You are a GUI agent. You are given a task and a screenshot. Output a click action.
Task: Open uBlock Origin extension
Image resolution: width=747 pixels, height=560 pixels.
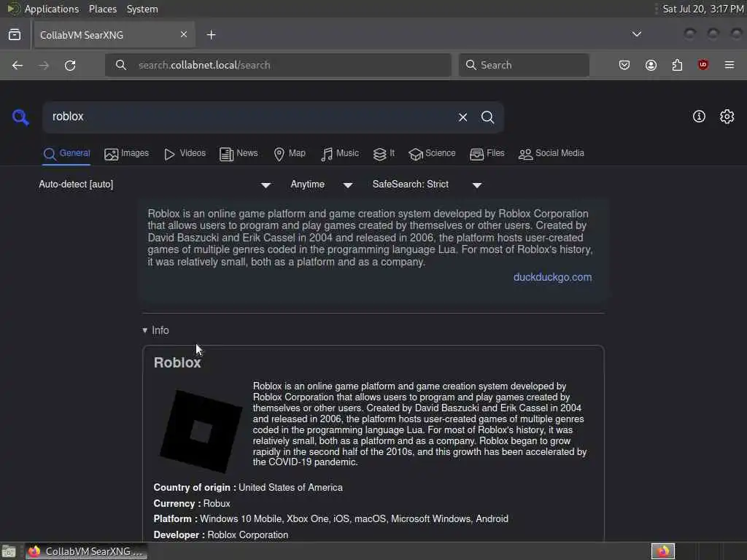[x=703, y=65]
